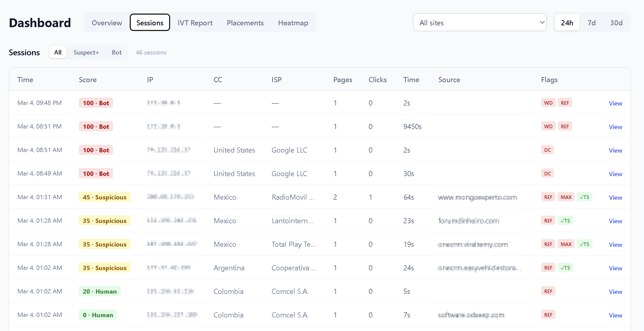Screen dimensions: 644x331
Task: View the Total Play session details
Action: pos(615,244)
